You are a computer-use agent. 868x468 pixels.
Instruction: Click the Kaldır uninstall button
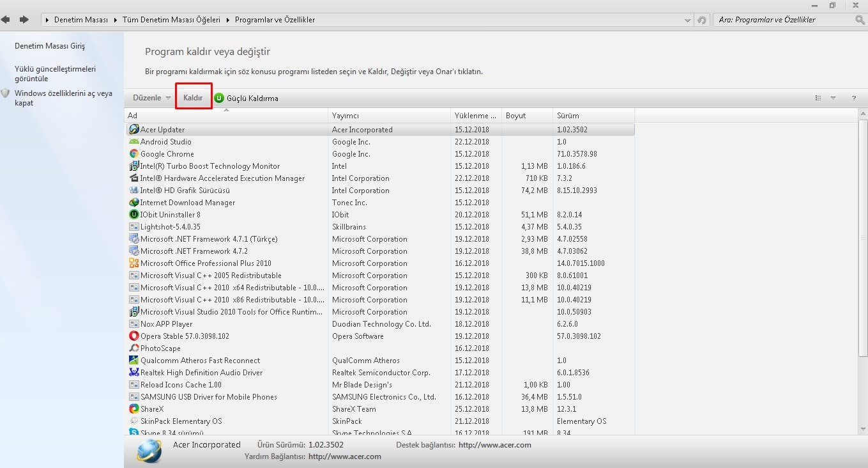(193, 98)
